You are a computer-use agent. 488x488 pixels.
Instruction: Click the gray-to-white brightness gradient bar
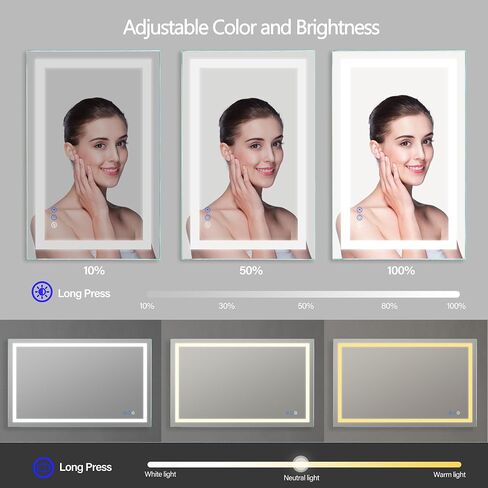pos(303,294)
